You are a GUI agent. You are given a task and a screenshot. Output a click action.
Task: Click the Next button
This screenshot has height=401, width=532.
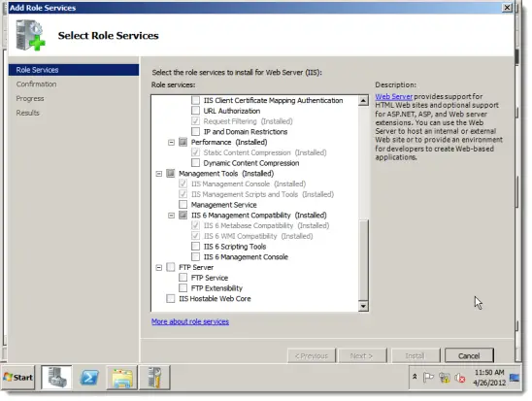click(362, 355)
